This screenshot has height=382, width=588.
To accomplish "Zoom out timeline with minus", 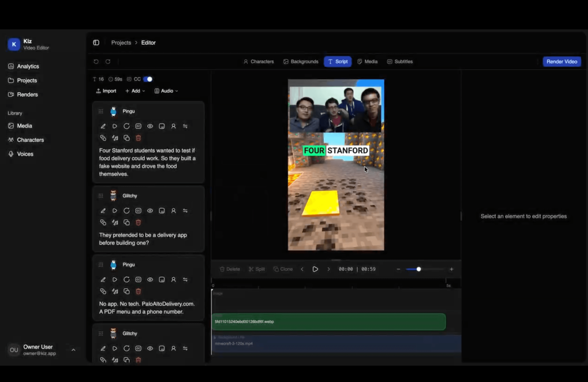I will pyautogui.click(x=398, y=269).
